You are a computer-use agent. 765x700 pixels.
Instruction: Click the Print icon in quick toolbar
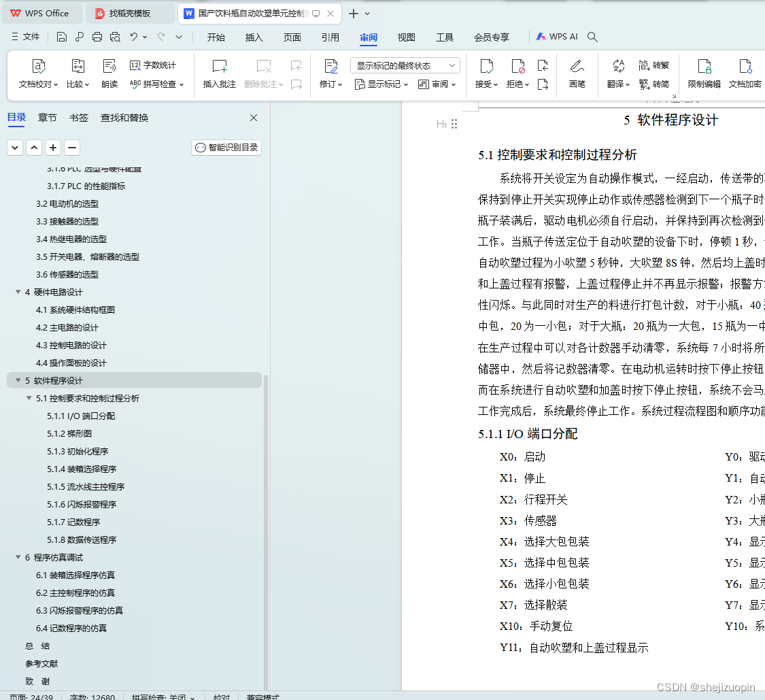97,37
